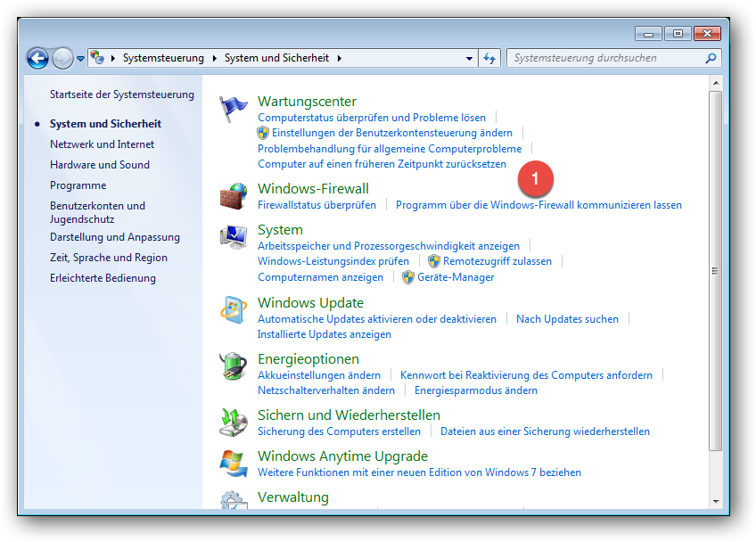Open Programme category
Viewport: 756px width, 542px height.
(78, 185)
